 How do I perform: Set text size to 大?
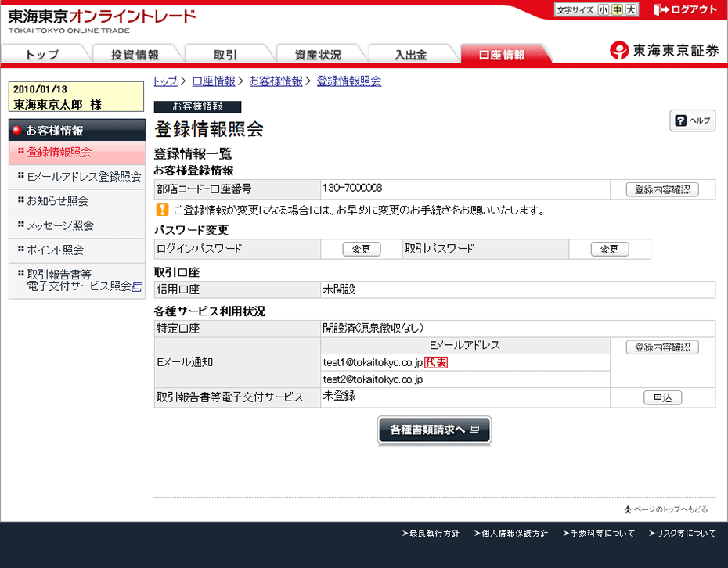tap(630, 9)
